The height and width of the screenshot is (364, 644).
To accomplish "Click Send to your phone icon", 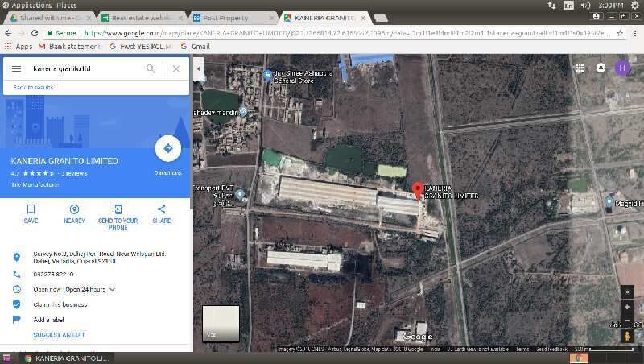I will [118, 209].
